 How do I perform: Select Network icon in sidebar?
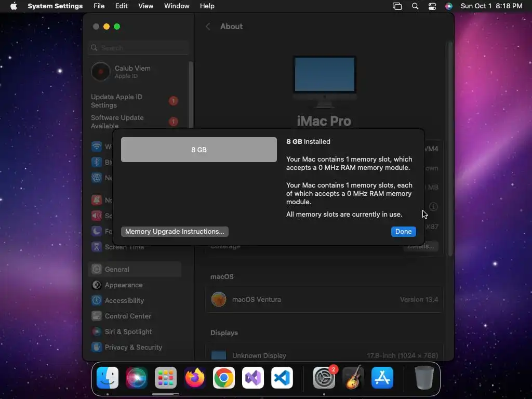click(96, 178)
